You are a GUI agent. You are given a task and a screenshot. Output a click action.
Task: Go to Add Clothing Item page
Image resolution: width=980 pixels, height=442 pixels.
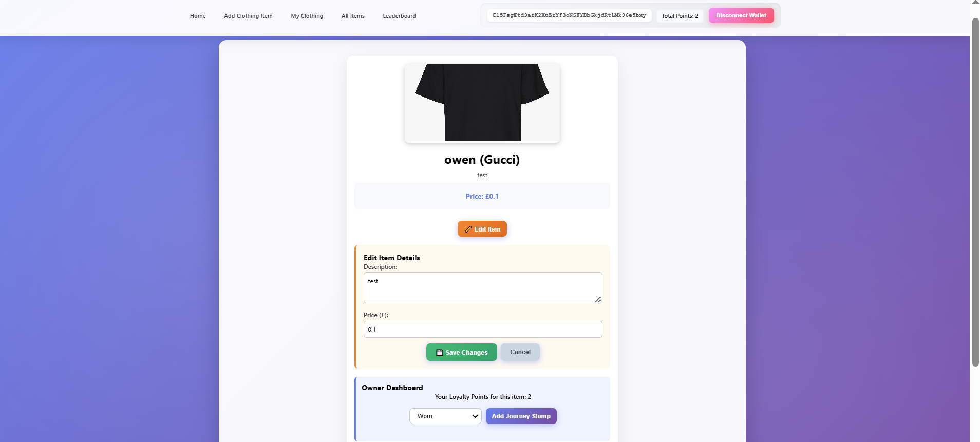[x=248, y=16]
